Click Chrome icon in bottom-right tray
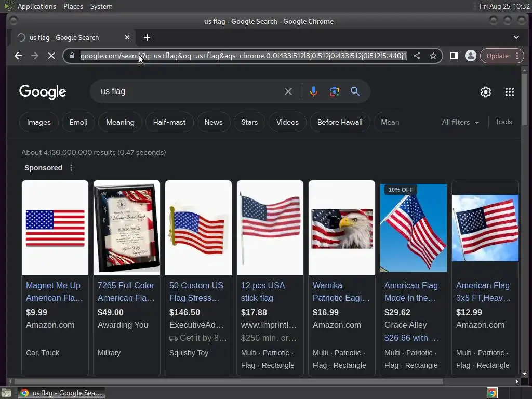Viewport: 532px width, 399px height. [492, 393]
